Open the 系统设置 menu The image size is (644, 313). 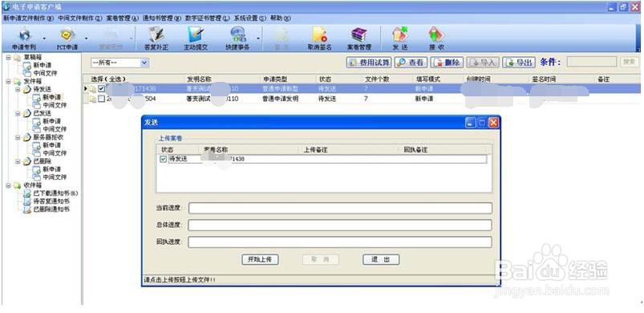tap(250, 18)
